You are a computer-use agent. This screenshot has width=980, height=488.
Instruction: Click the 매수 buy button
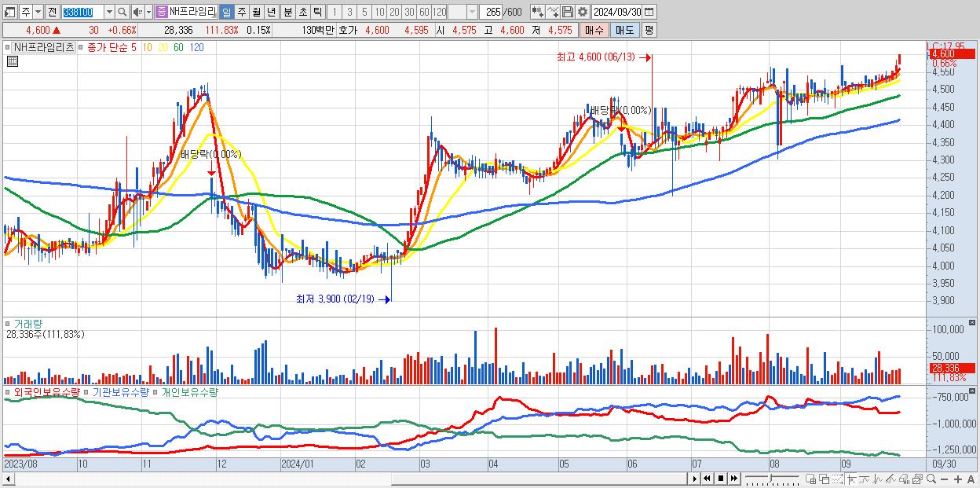594,30
